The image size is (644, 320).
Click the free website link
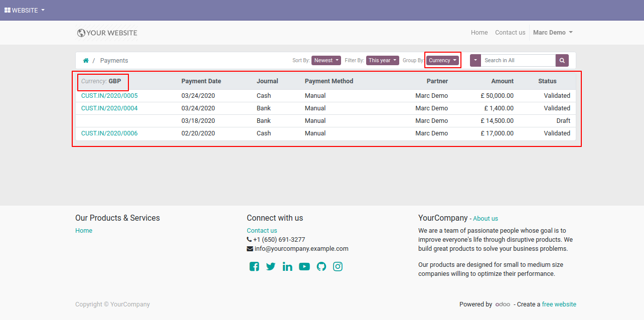[x=559, y=304]
